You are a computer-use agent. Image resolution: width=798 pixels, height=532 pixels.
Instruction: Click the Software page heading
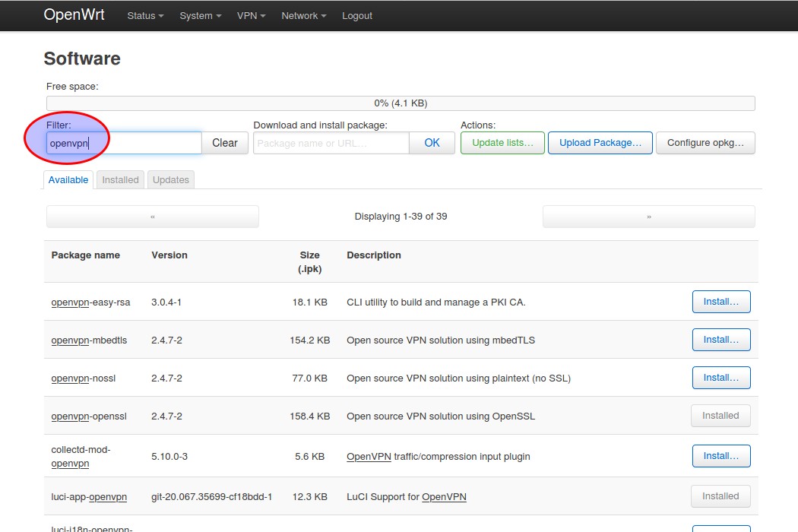click(82, 59)
